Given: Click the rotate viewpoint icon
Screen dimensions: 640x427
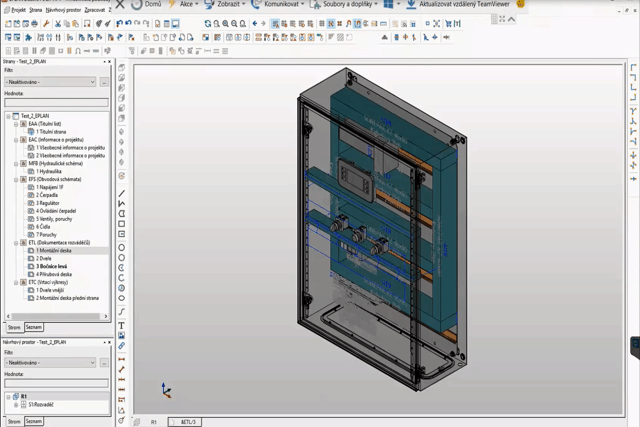Looking at the screenshot, I should 122,176.
